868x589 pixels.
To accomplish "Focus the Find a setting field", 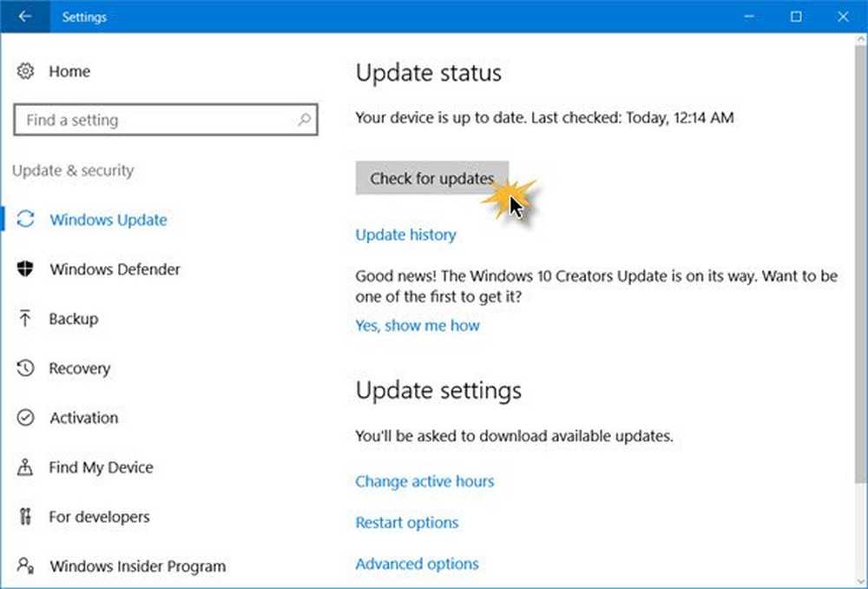I will point(166,119).
